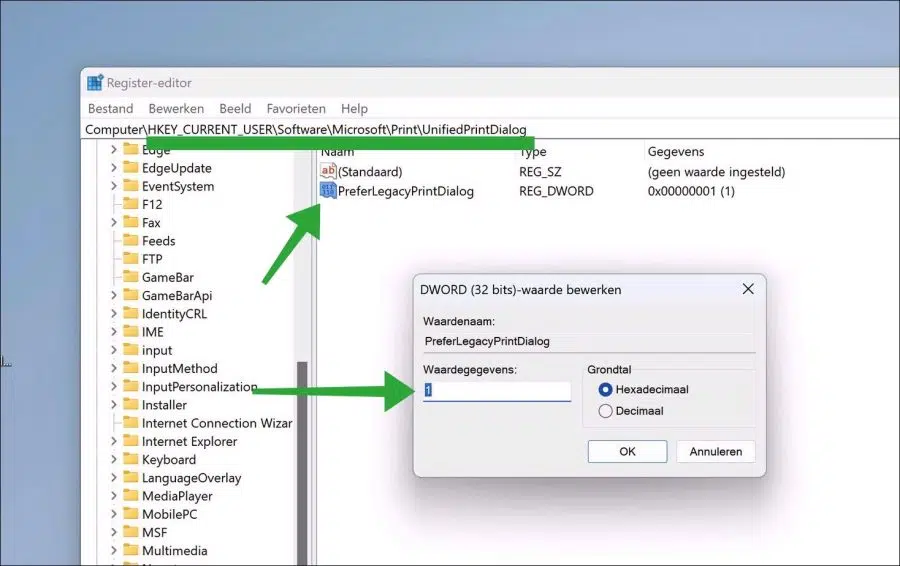Select the Internet Connection Wizard folder icon
The height and width of the screenshot is (566, 900).
pyautogui.click(x=131, y=423)
